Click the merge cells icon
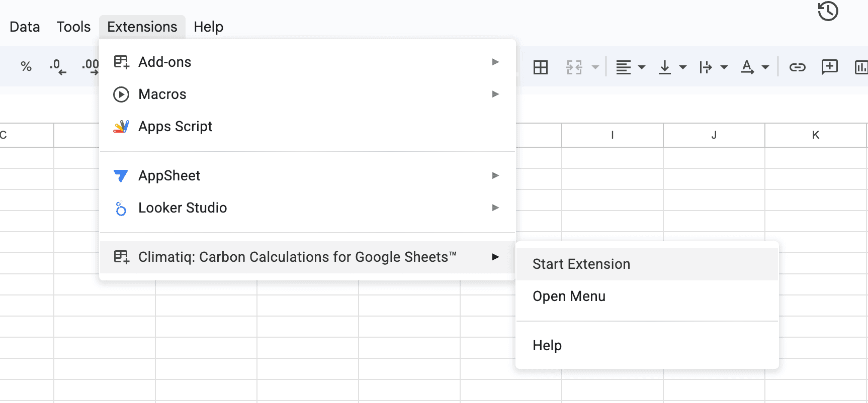 [x=574, y=67]
